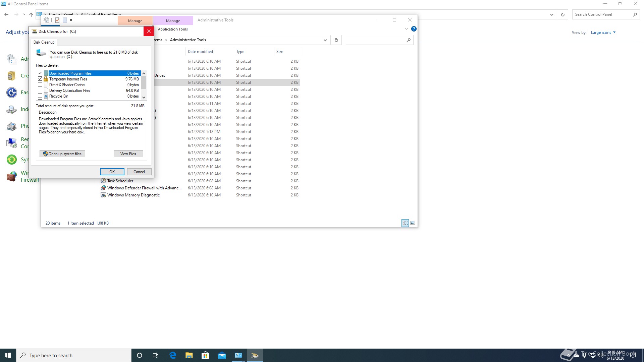Click refresh icon next to Administrative Tools path

click(336, 40)
